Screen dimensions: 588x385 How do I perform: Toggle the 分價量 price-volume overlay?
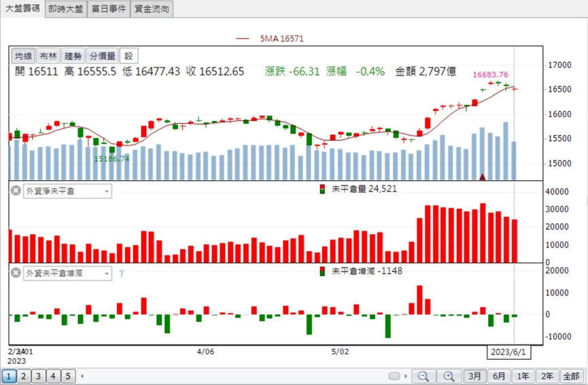pyautogui.click(x=102, y=56)
